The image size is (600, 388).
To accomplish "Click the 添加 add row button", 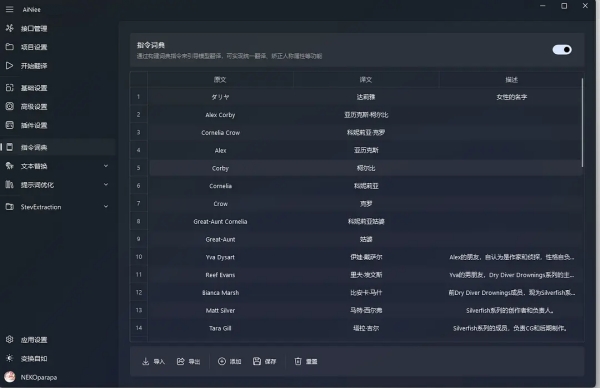I will 230,362.
